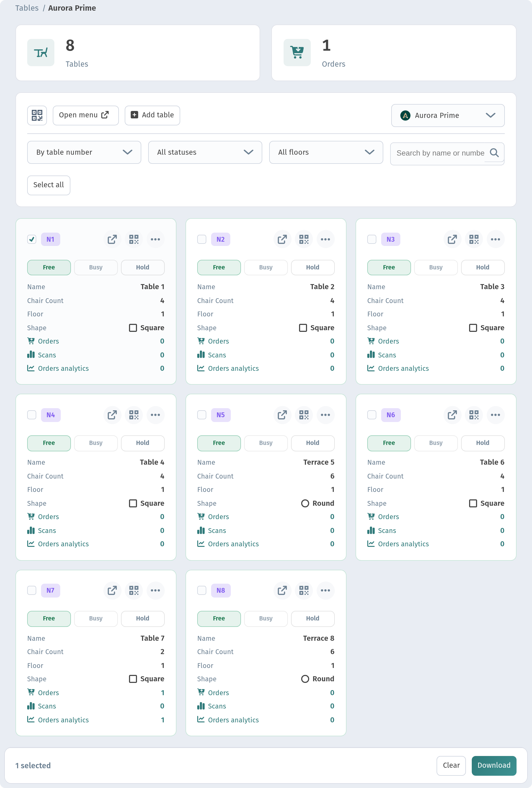Show QR code for table N3
The width and height of the screenshot is (532, 788).
pyautogui.click(x=474, y=239)
